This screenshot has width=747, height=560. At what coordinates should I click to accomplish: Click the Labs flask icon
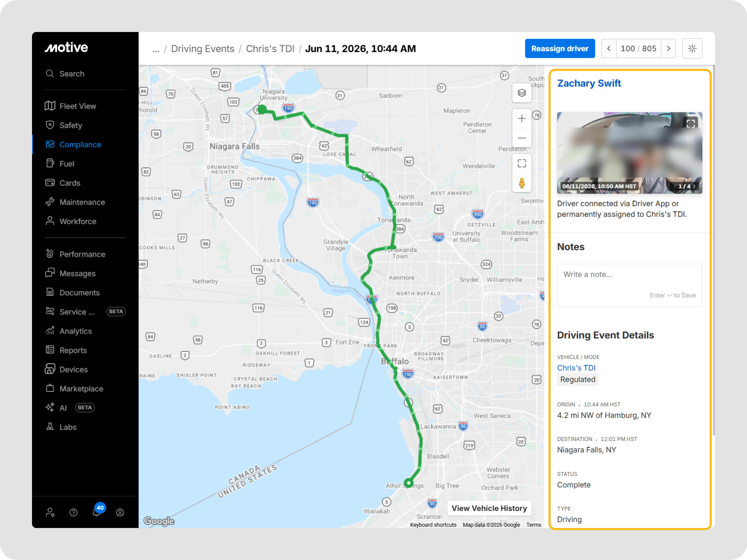click(x=50, y=427)
